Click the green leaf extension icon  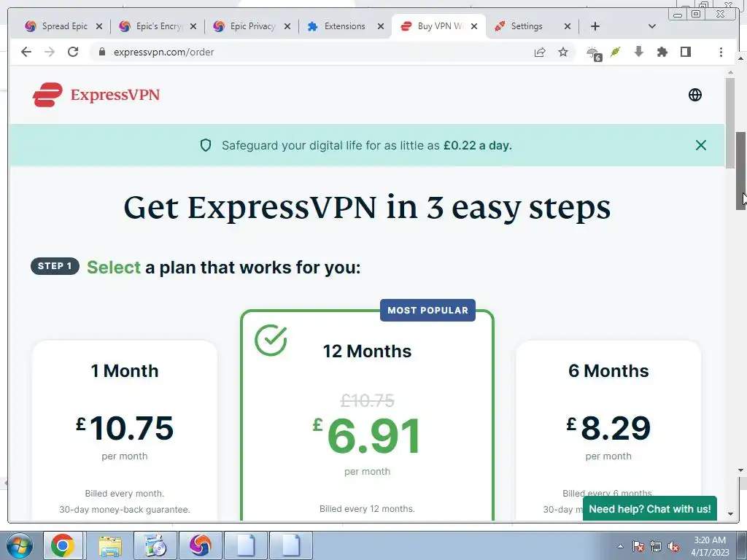tap(616, 52)
